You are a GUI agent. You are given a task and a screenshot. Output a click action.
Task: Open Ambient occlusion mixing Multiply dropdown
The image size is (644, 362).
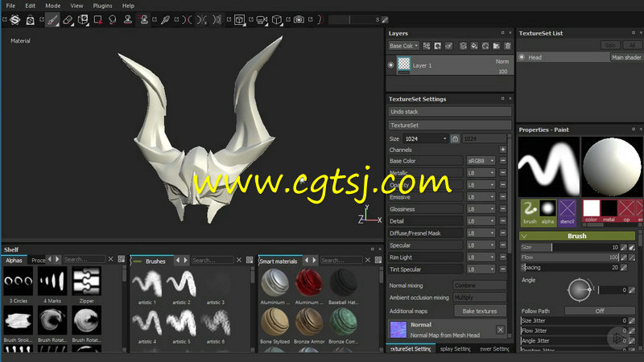coord(480,297)
